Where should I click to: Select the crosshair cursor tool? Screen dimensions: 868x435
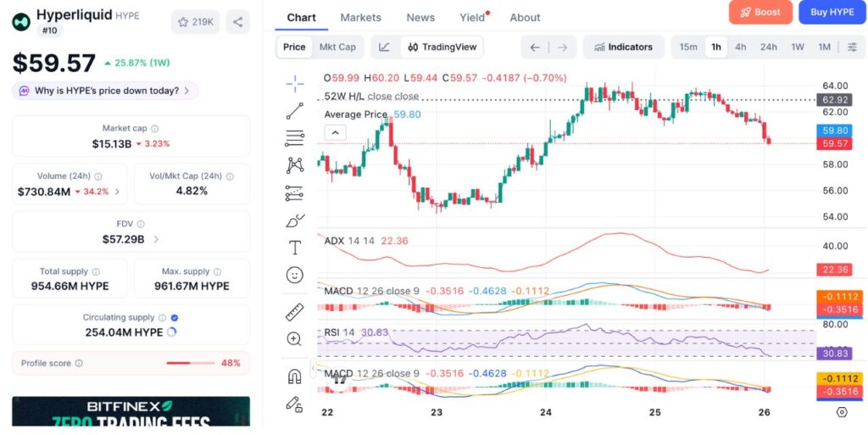point(294,84)
